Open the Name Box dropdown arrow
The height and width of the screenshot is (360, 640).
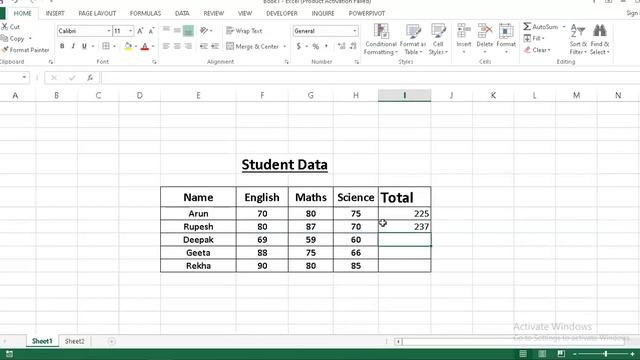pyautogui.click(x=24, y=77)
